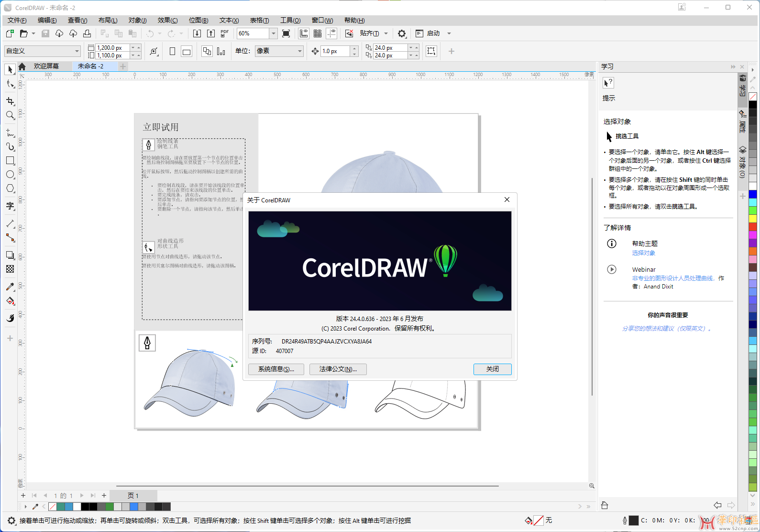Expand the 贴齐 snap-to dropdown
This screenshot has width=760, height=532.
tap(386, 33)
